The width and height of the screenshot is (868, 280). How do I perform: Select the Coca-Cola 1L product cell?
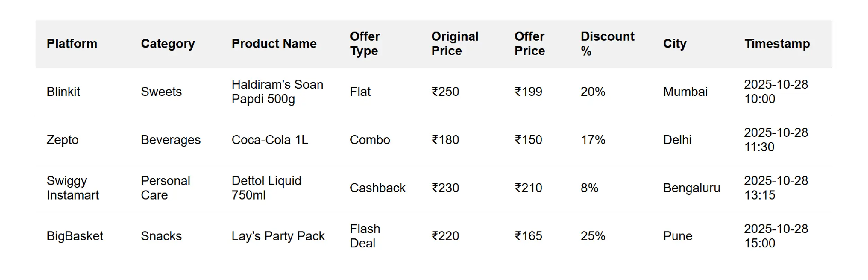pos(270,140)
